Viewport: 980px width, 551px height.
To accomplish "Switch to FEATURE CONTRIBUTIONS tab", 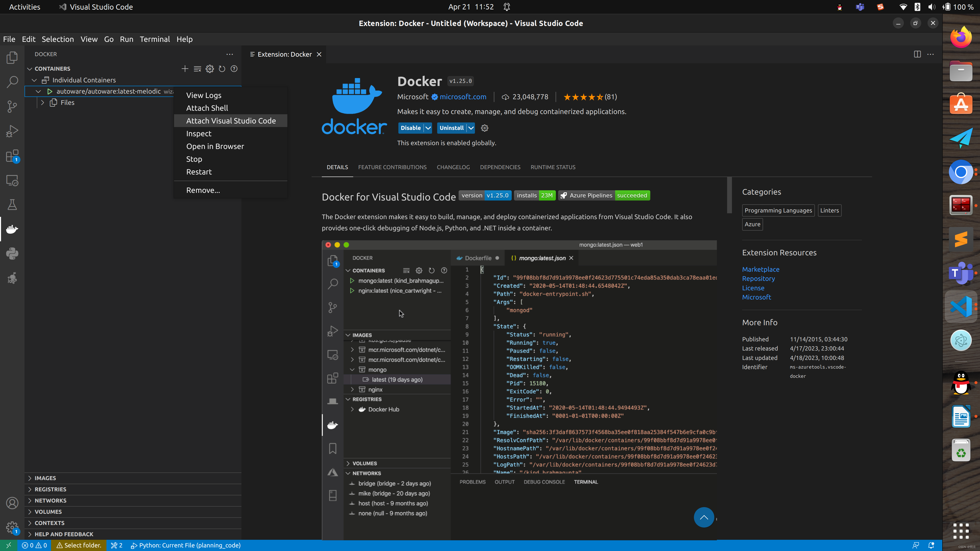I will pos(392,167).
